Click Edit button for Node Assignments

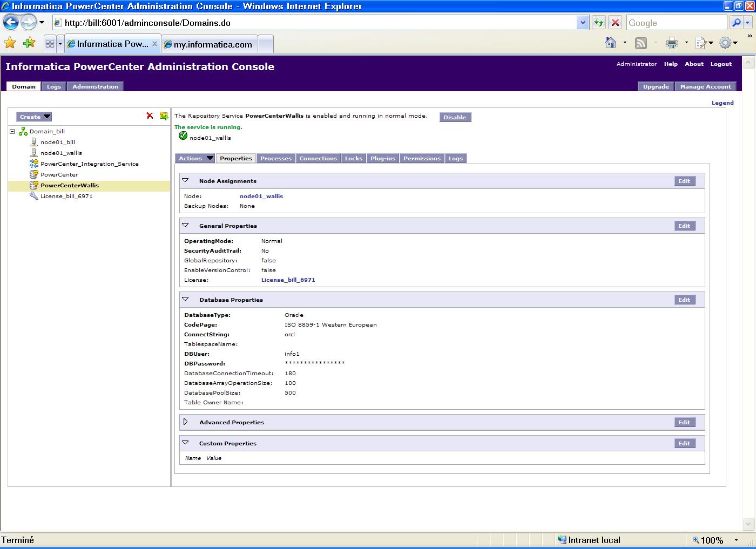(684, 181)
